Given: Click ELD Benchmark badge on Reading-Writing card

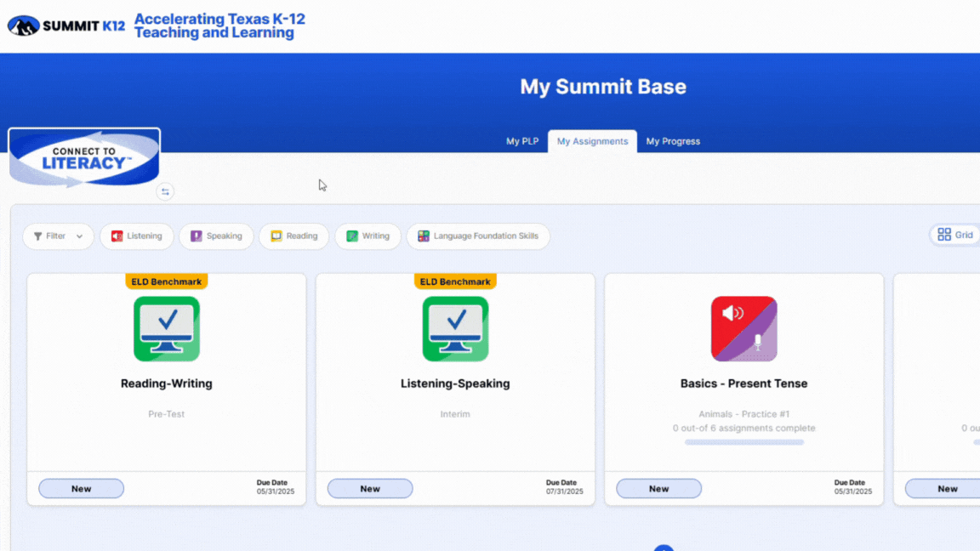Looking at the screenshot, I should point(166,281).
